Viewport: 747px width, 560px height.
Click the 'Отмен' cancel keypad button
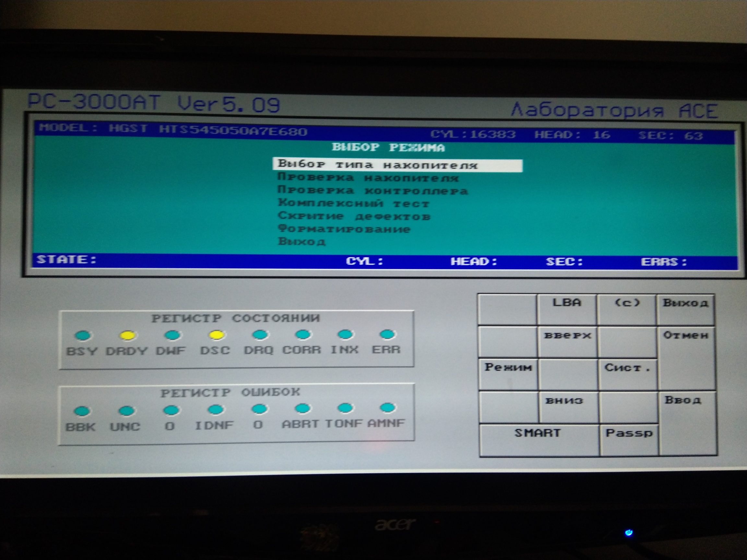point(687,358)
